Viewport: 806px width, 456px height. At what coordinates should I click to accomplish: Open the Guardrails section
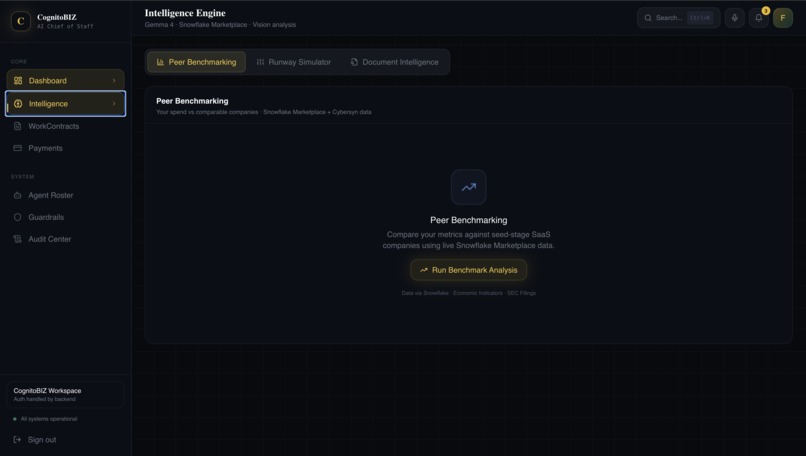point(65,217)
